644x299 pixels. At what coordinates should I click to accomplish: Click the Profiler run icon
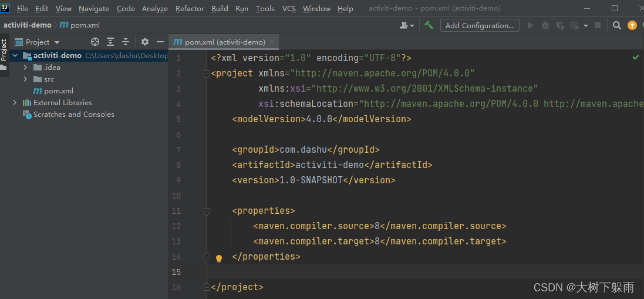(x=575, y=25)
